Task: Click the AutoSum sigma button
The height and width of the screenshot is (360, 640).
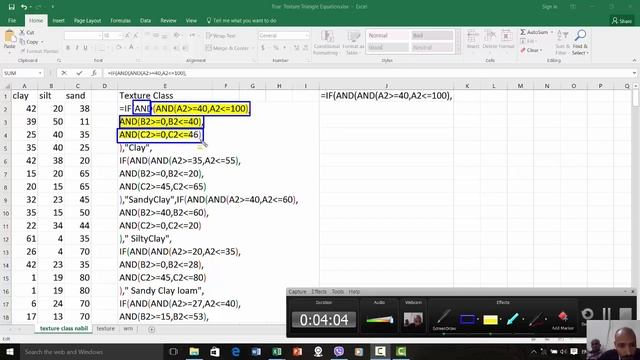Action: pos(534,32)
